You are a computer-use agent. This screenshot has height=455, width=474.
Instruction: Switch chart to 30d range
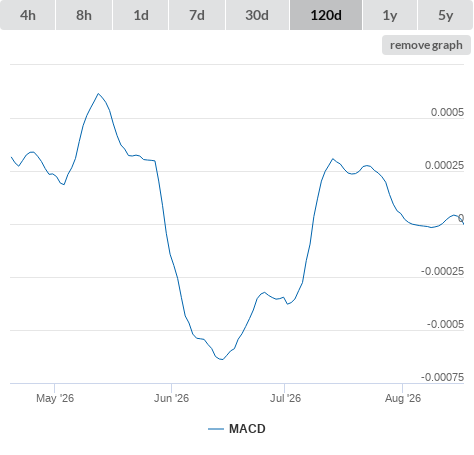[257, 15]
